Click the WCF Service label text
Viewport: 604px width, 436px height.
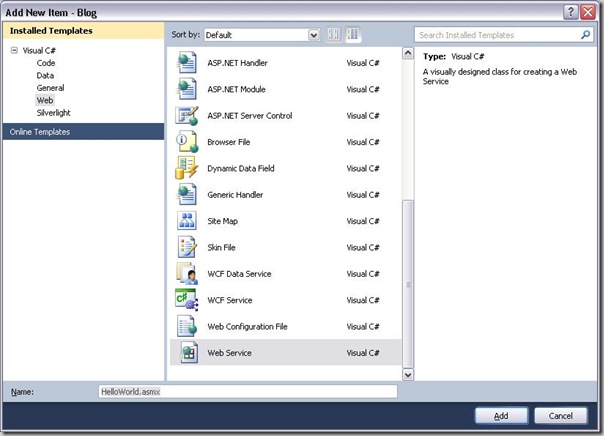click(230, 300)
